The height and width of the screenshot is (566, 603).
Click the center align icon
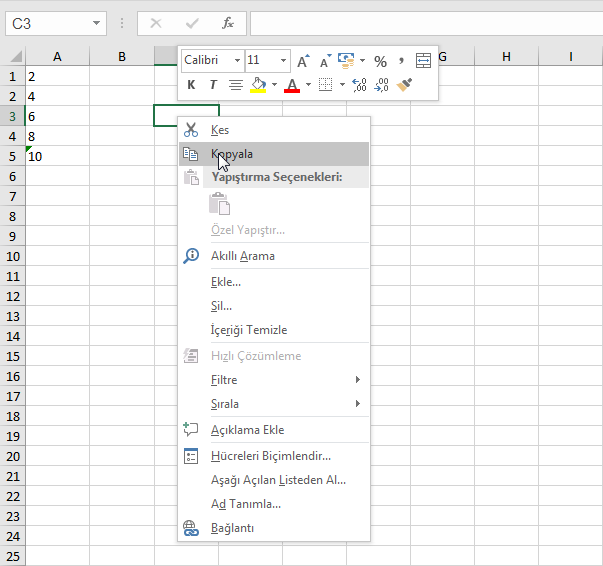point(236,85)
